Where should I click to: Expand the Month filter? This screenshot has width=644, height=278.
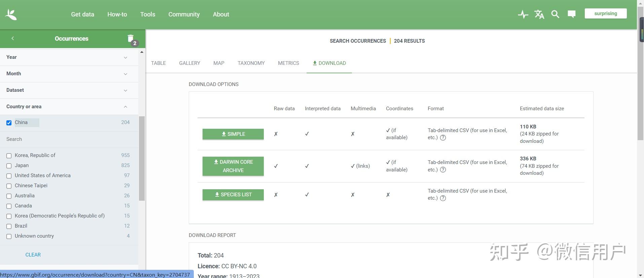click(x=69, y=74)
